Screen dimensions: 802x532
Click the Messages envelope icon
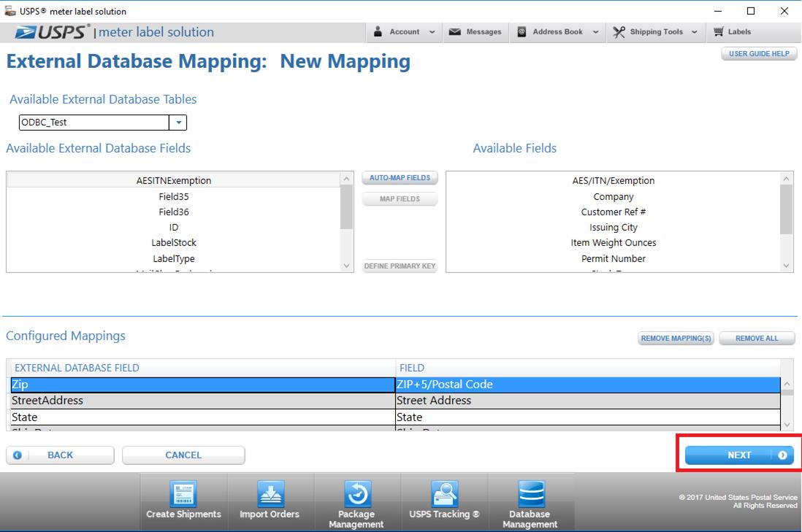[x=455, y=31]
